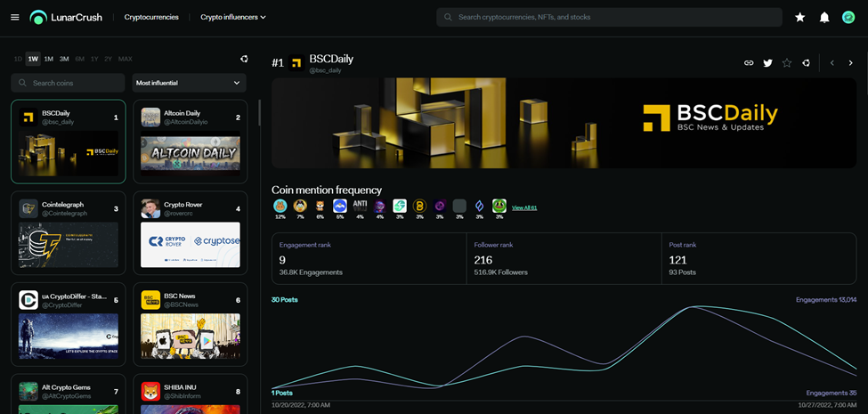Go to the previous influencer
868x414 pixels.
coord(832,63)
